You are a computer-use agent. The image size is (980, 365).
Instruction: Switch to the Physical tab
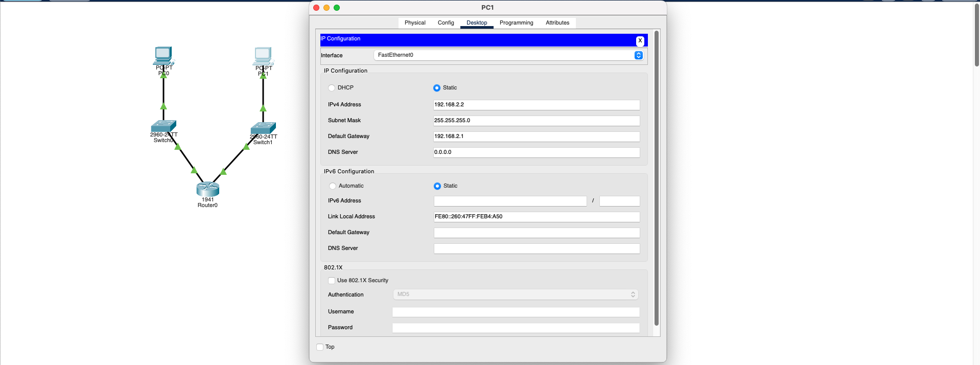tap(415, 23)
